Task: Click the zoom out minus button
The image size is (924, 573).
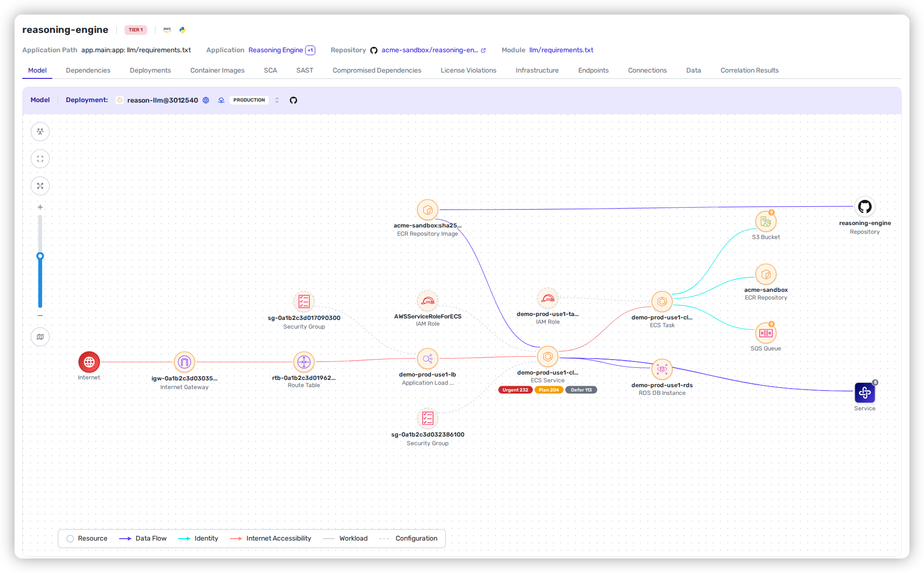Action: coord(40,316)
